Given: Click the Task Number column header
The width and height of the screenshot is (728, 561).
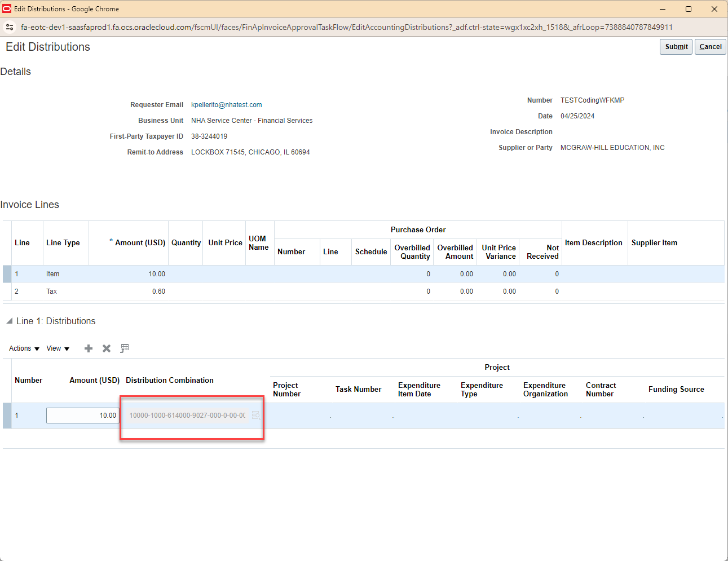Looking at the screenshot, I should tap(359, 390).
